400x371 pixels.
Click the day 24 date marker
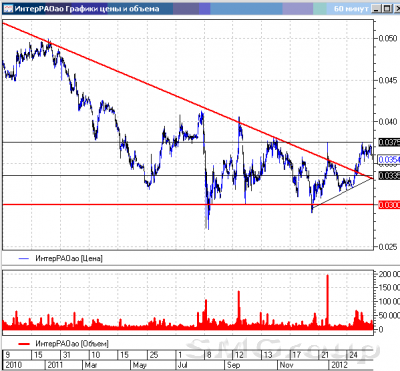pyautogui.click(x=353, y=355)
